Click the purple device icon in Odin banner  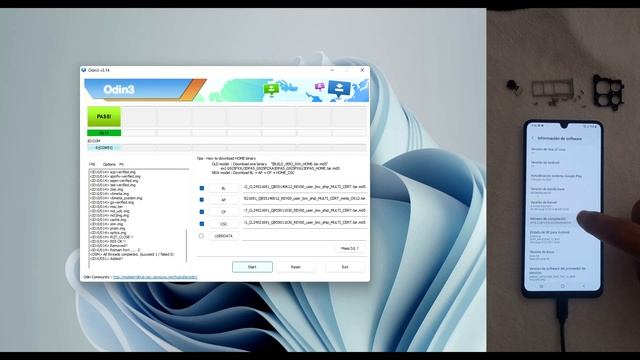320,87
